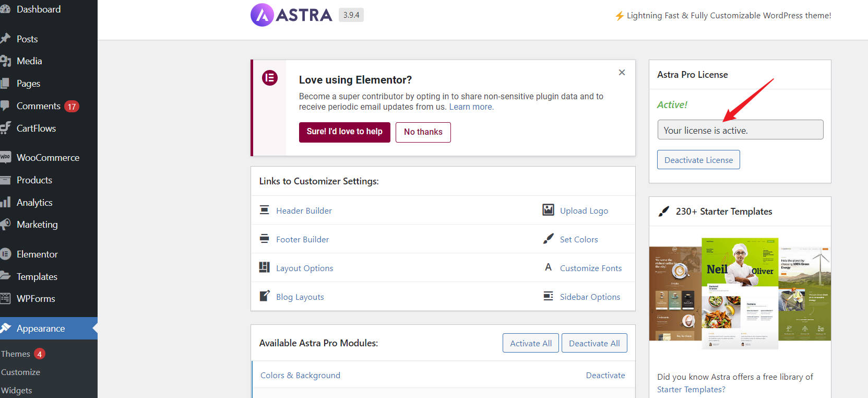
Task: Click the Activate All button
Action: pos(531,343)
